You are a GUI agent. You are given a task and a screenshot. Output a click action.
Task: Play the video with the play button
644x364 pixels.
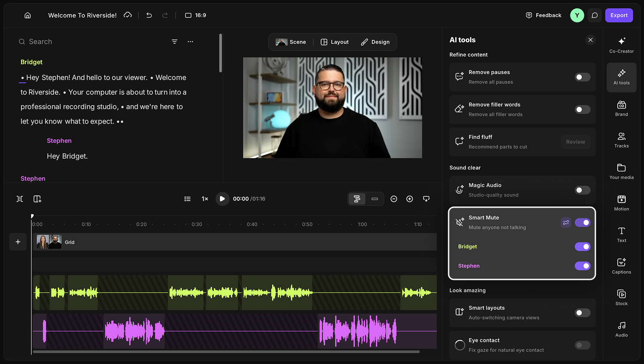222,199
